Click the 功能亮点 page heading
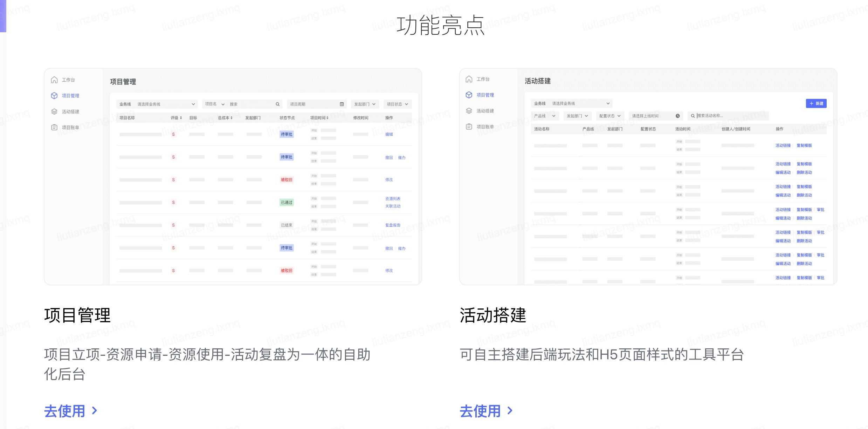Viewport: 868px width, 429px height. [441, 25]
